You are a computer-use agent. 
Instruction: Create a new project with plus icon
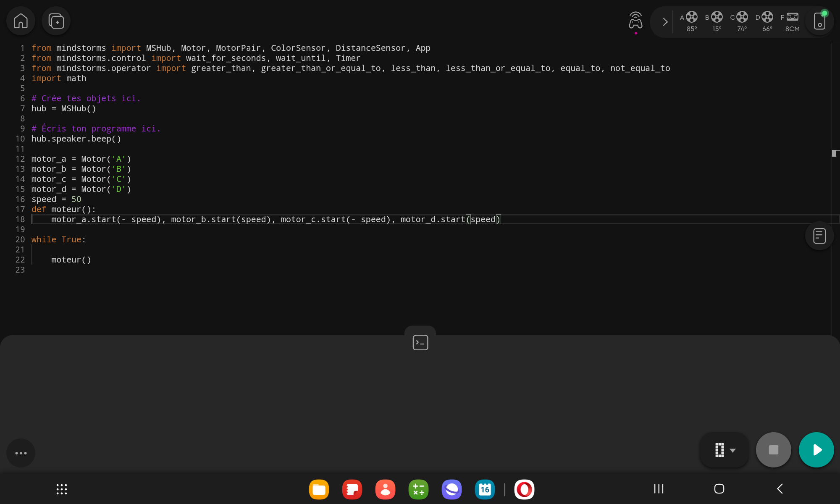(x=56, y=21)
